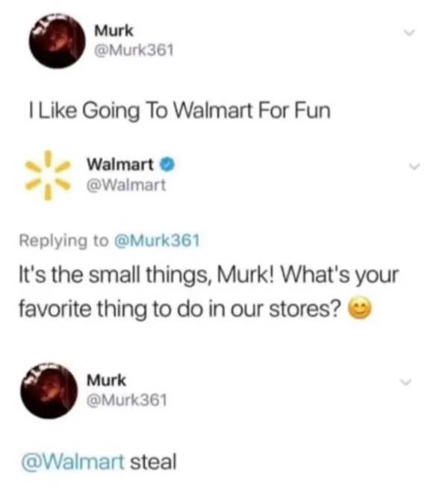Click Walmart's blue verified badge
Screen dimensions: 448x498
[167, 165]
